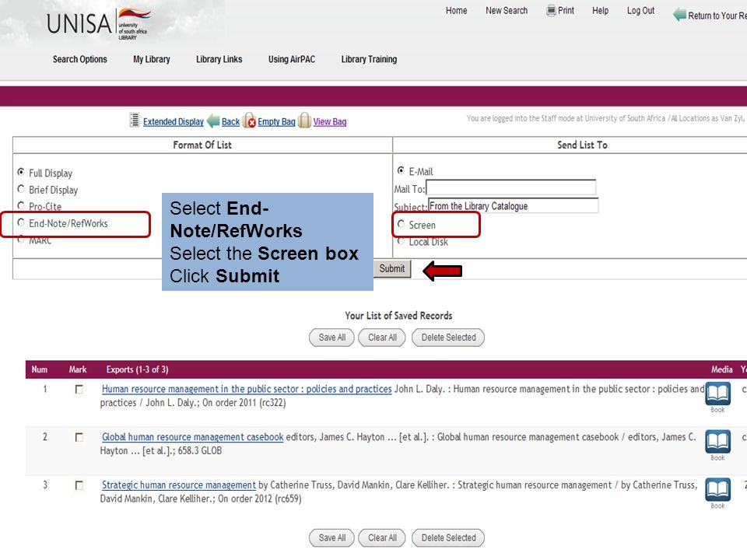Click the Mail To input field
747x560 pixels.
[x=510, y=187]
